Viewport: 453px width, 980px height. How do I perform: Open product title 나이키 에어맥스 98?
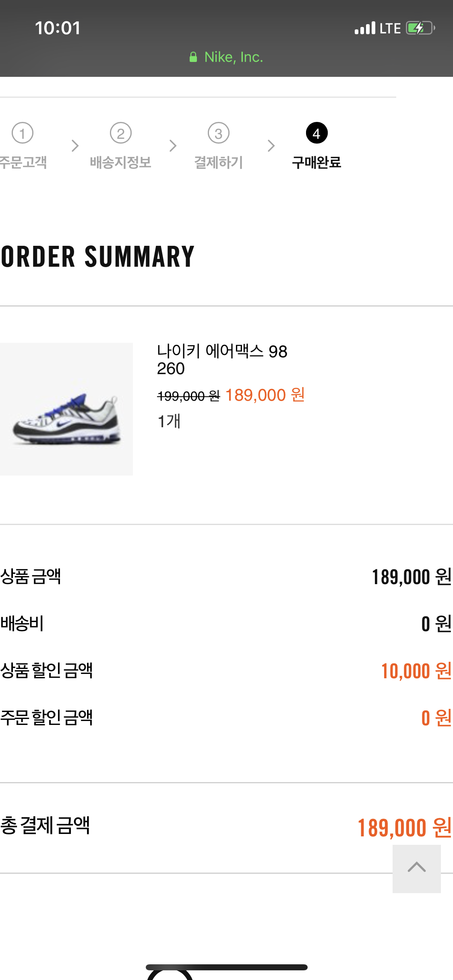tap(222, 351)
